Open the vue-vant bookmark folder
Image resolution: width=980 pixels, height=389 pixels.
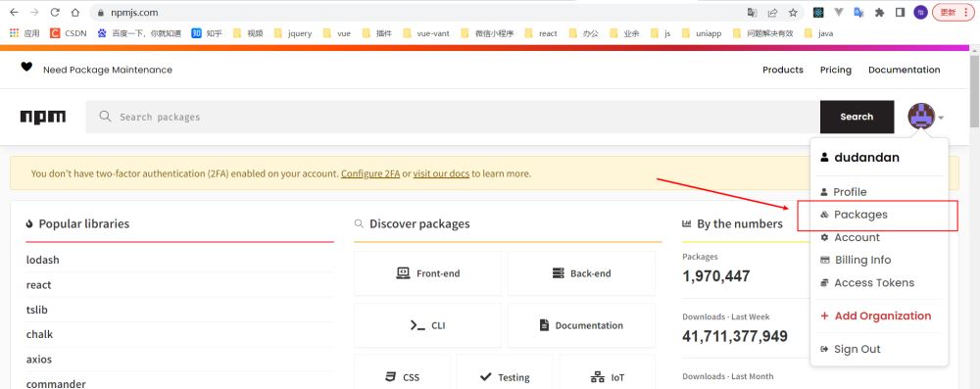(425, 33)
